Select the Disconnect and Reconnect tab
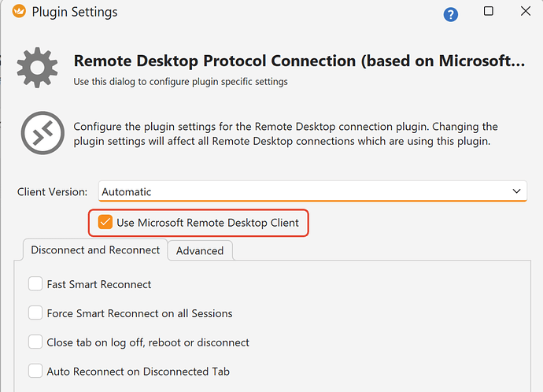Screen dimensions: 543x392 [95, 250]
